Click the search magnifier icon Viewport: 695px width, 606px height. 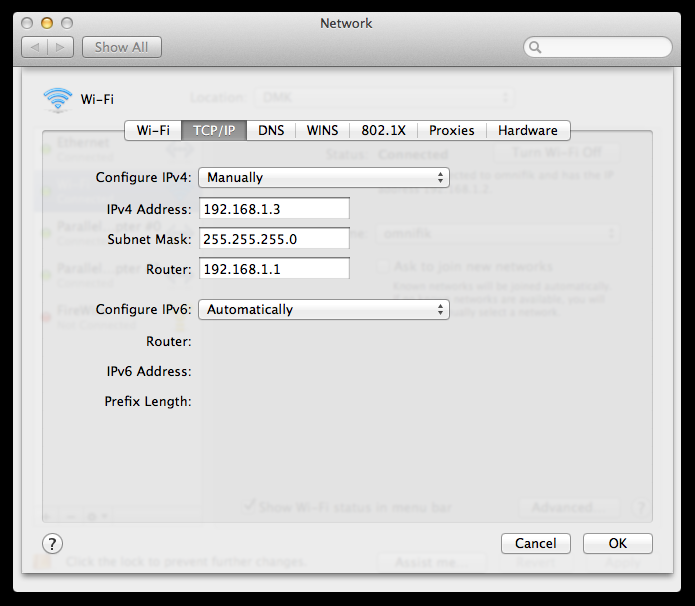[535, 47]
